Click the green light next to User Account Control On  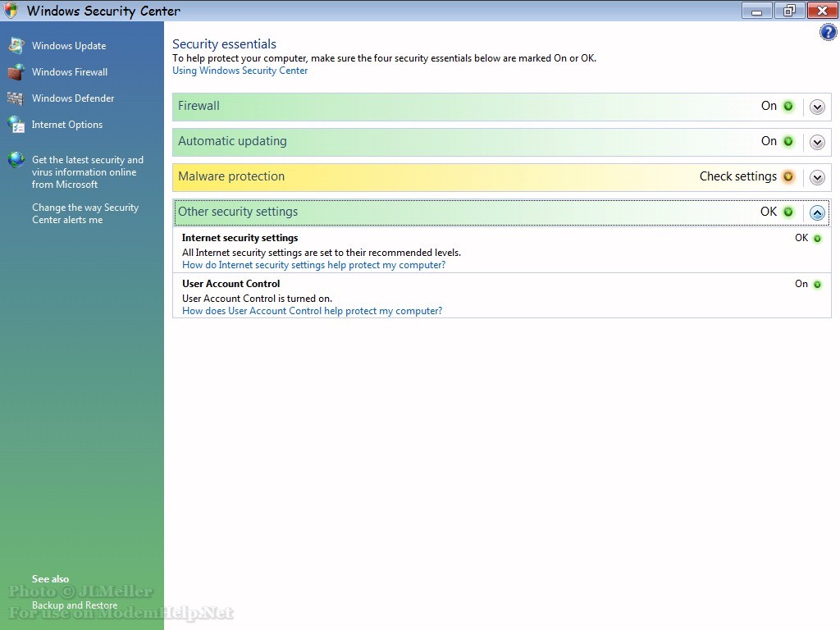tap(818, 285)
